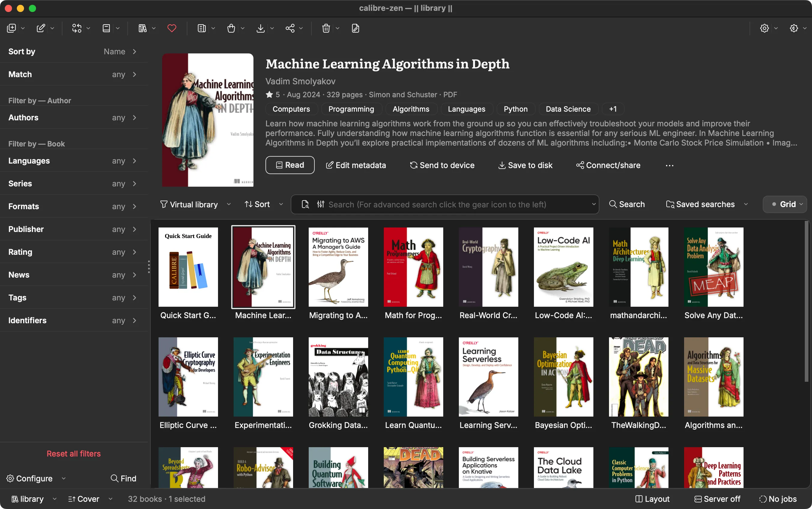Viewport: 812px width, 509px height.
Task: Open the Grid view mode dropdown
Action: (x=784, y=204)
